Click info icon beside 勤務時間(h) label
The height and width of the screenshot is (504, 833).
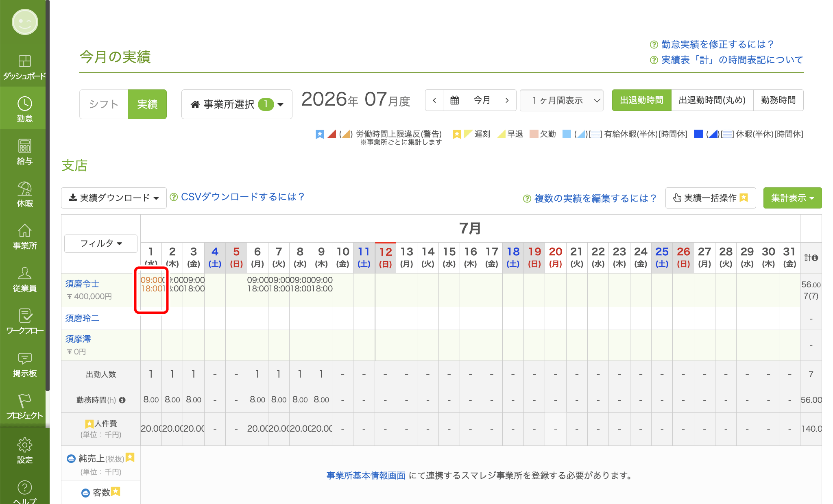point(122,400)
